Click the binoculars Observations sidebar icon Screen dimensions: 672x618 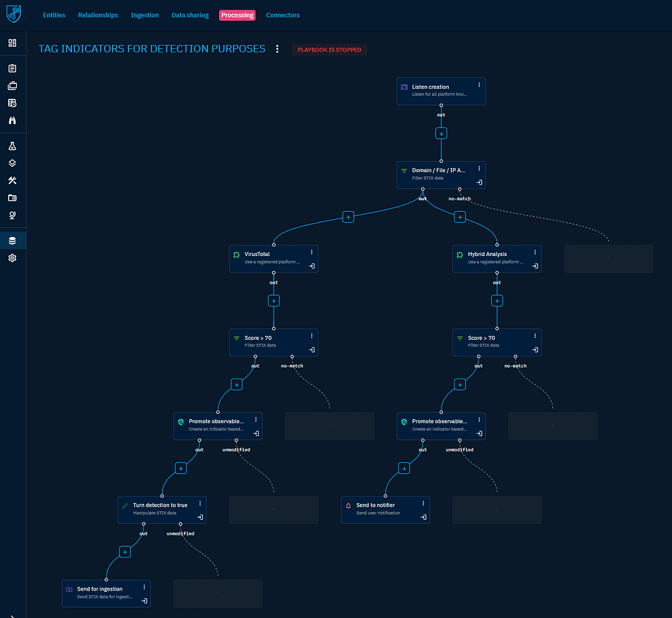pos(12,120)
